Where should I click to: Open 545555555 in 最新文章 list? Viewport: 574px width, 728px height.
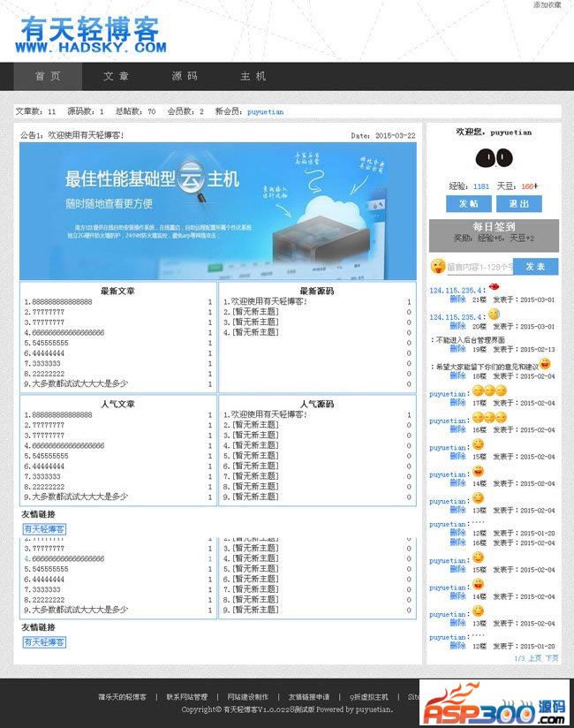(x=50, y=343)
